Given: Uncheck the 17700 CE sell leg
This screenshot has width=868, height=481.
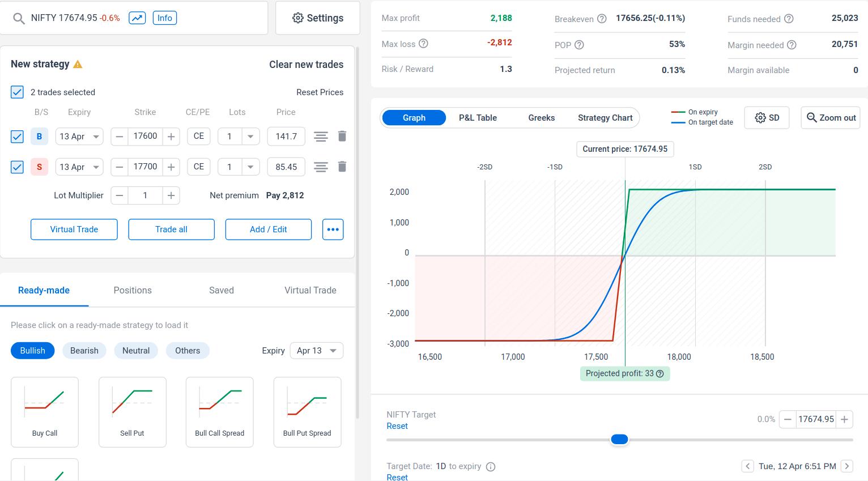Looking at the screenshot, I should [16, 167].
